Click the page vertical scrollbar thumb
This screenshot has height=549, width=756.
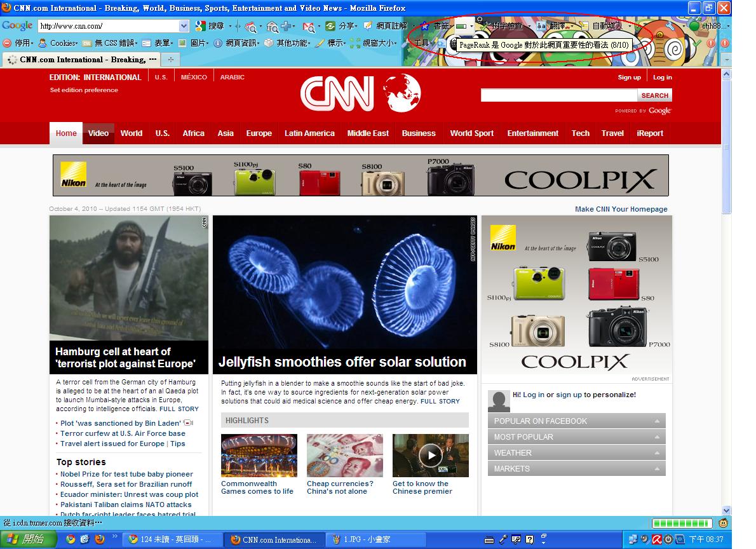coord(726,147)
